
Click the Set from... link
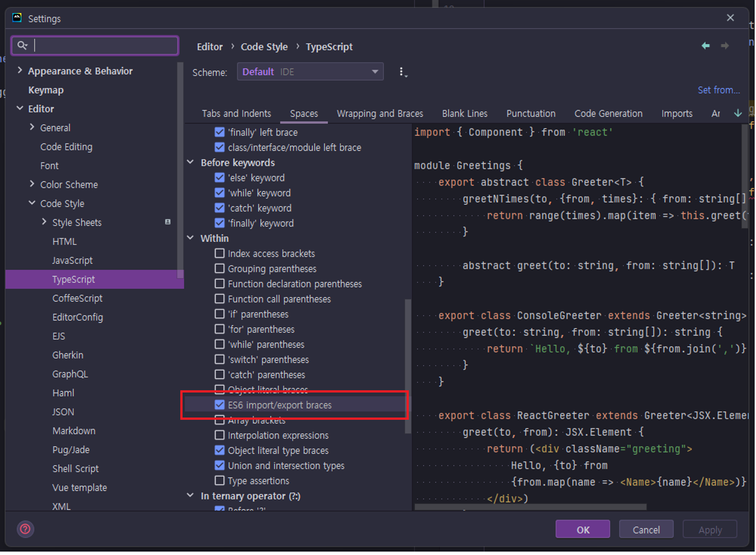[718, 90]
